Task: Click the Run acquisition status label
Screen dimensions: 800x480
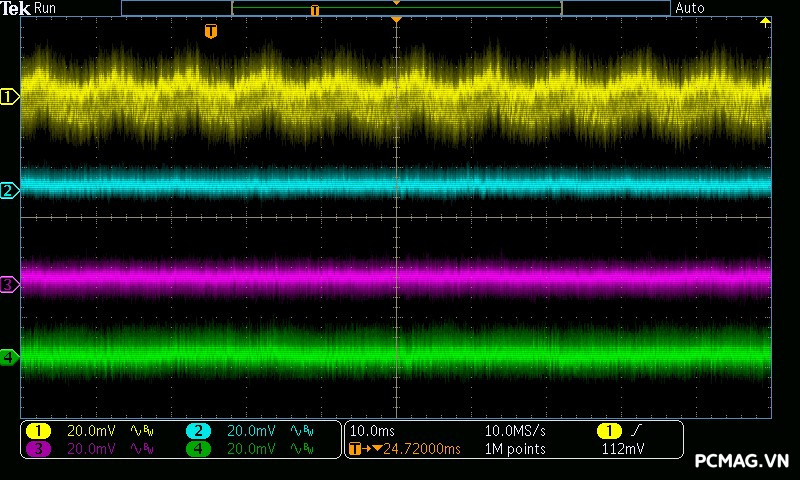Action: (46, 8)
